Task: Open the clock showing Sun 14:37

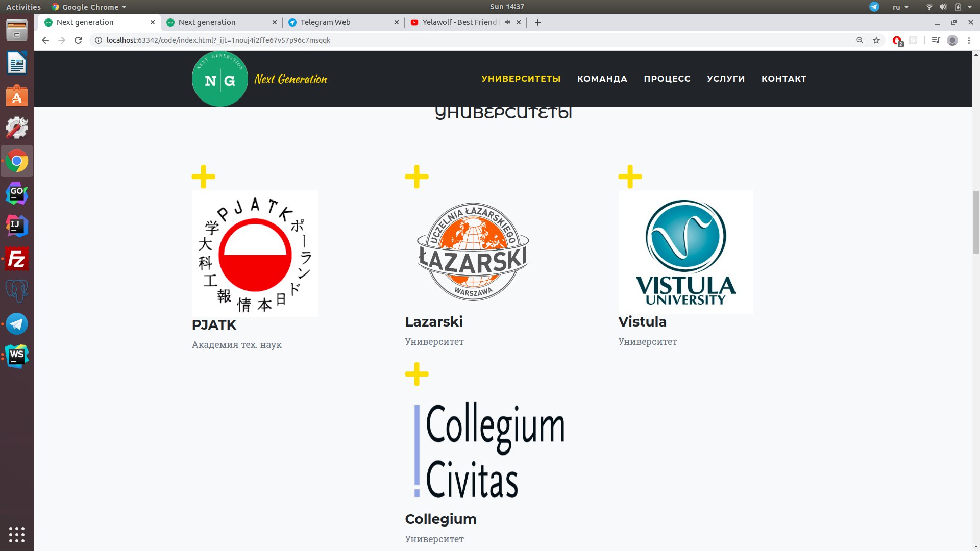Action: point(507,7)
